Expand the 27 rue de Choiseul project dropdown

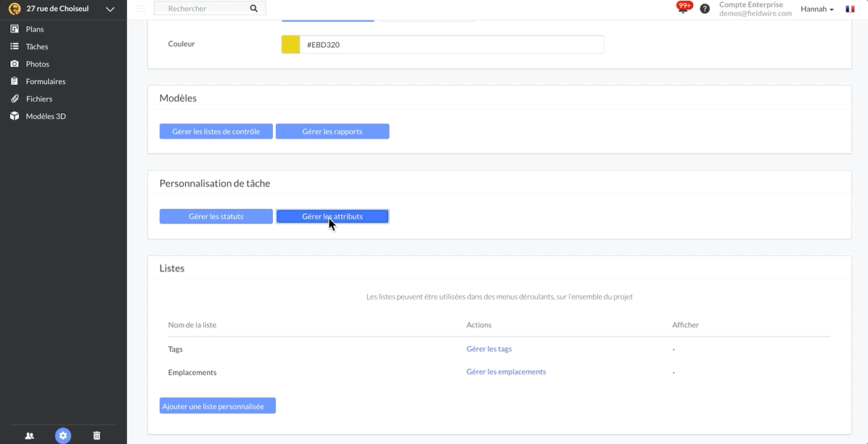coord(110,9)
